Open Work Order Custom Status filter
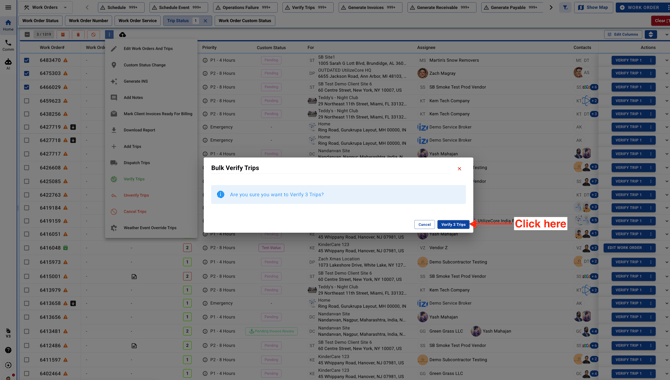The height and width of the screenshot is (380, 670). [245, 21]
